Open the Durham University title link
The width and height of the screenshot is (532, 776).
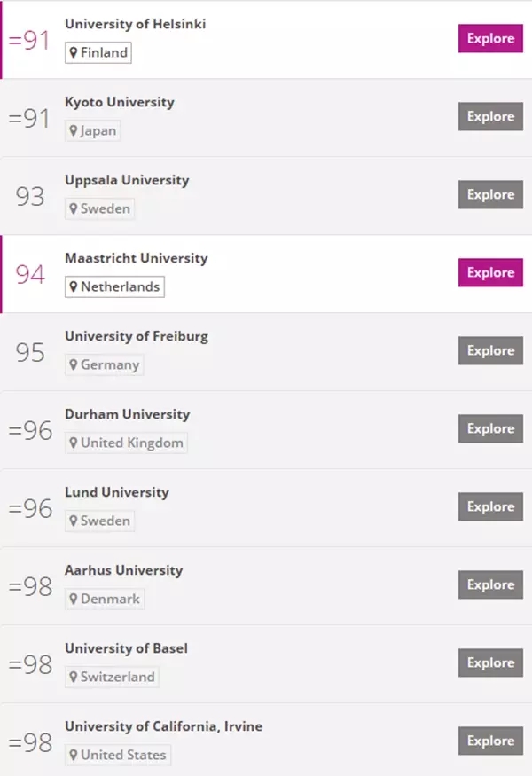[x=127, y=414]
